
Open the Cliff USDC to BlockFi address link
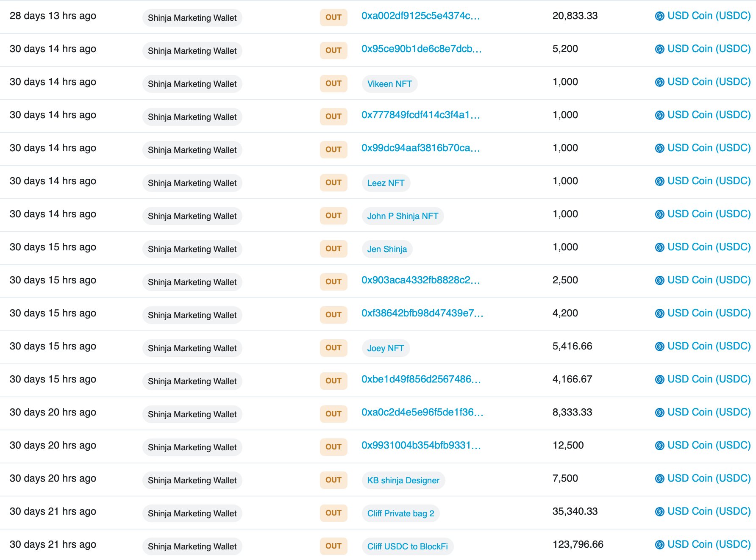(408, 546)
